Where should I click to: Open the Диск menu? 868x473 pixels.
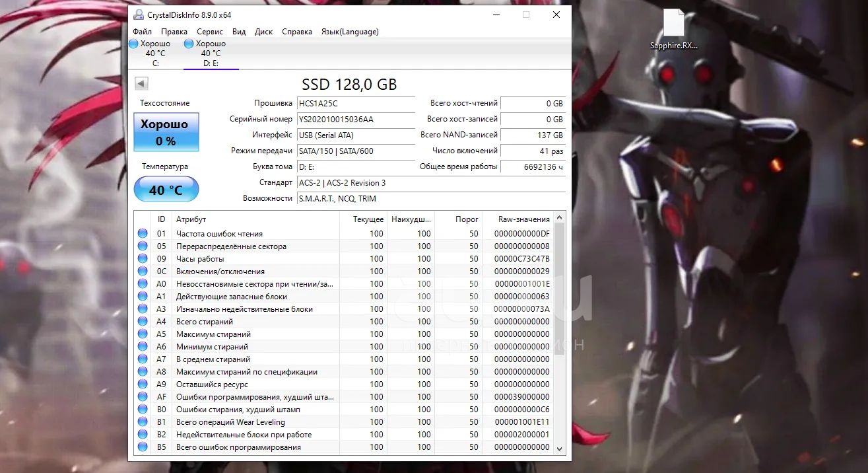(264, 31)
